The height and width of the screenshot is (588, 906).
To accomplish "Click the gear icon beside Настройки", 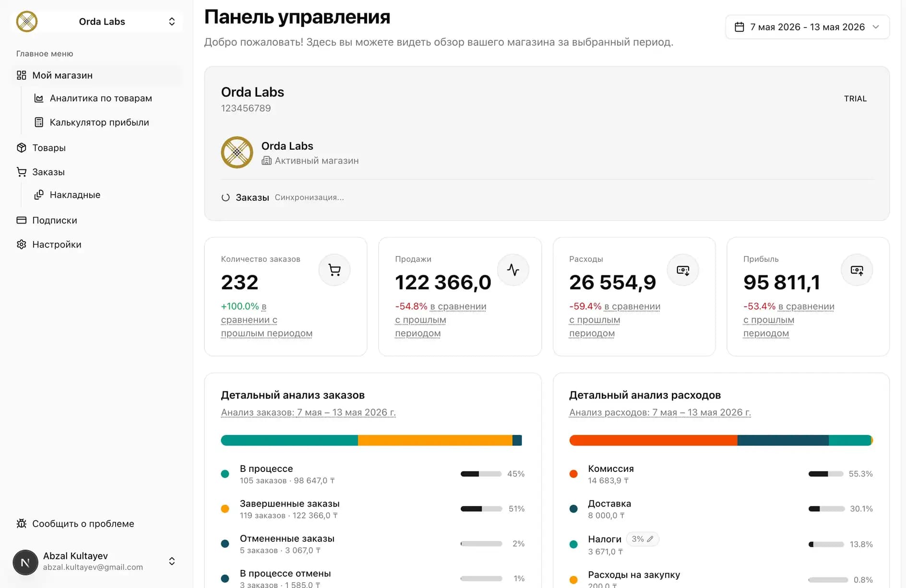I will pos(21,245).
